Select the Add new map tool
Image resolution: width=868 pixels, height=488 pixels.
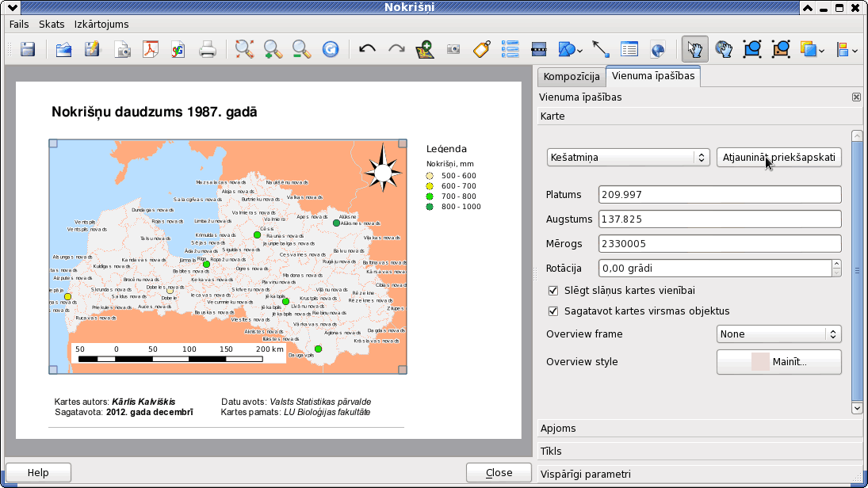tap(425, 49)
